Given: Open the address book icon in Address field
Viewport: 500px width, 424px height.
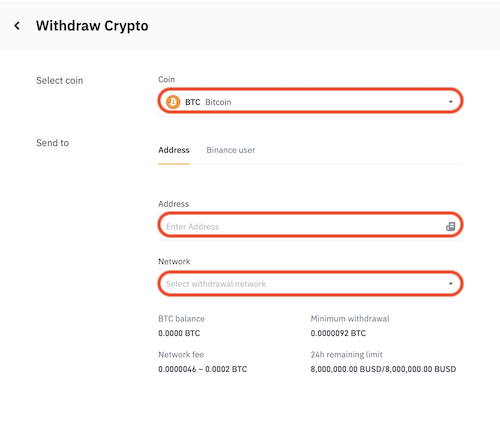Looking at the screenshot, I should (x=450, y=227).
